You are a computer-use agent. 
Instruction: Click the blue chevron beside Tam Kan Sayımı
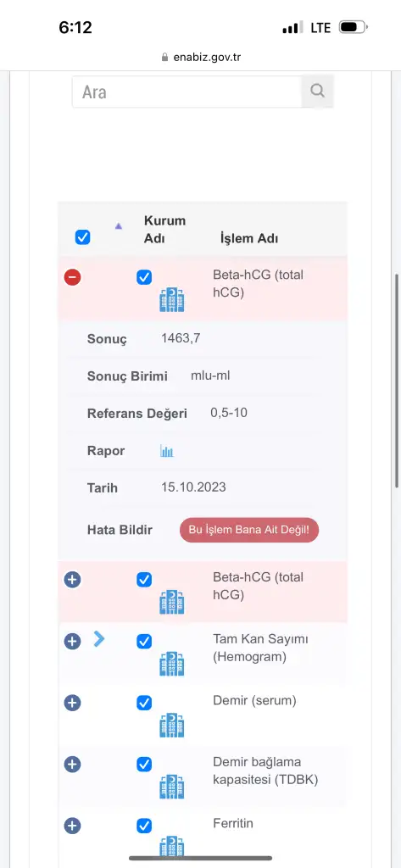click(x=99, y=639)
